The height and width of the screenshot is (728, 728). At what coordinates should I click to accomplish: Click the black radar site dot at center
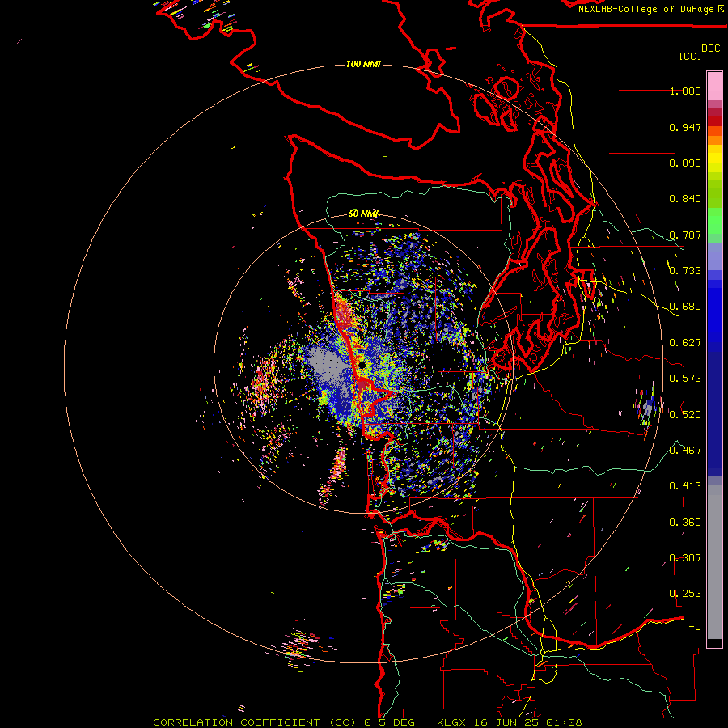[x=362, y=365]
